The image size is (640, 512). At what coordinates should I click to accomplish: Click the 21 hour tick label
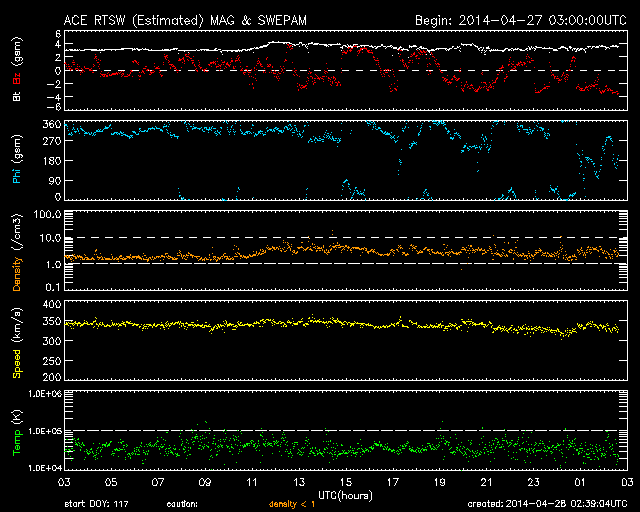[486, 482]
